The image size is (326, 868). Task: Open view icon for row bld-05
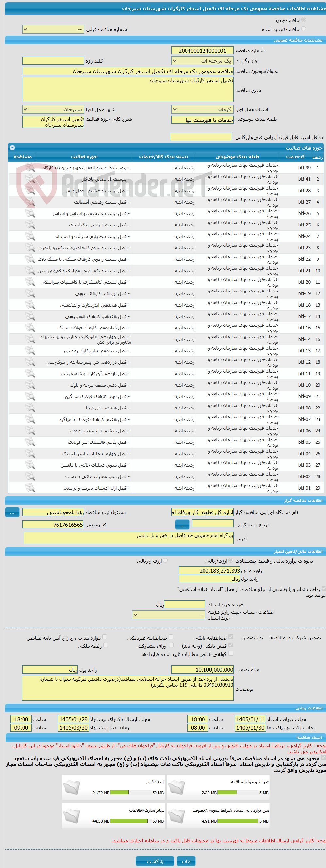coord(30,442)
